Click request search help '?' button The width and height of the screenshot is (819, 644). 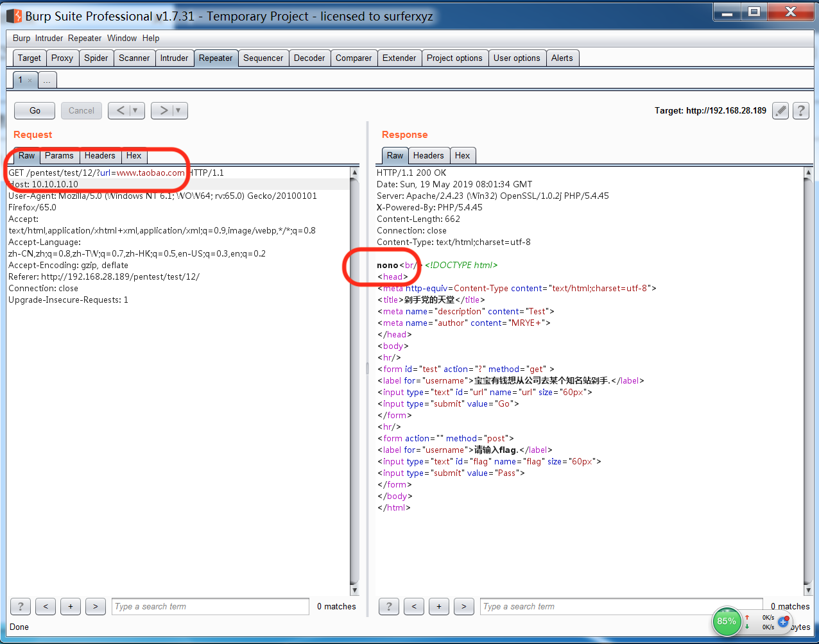tap(21, 606)
